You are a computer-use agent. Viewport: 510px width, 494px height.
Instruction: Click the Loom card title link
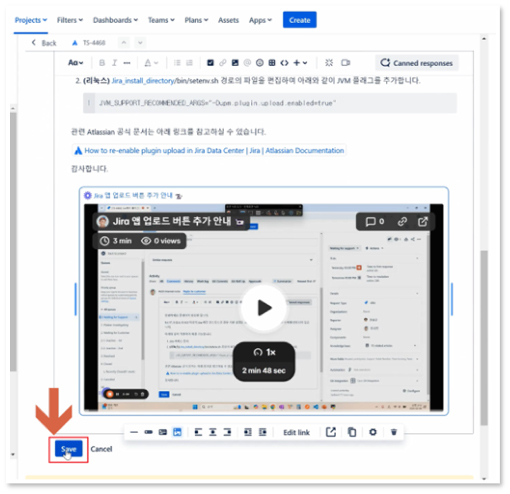coord(133,195)
